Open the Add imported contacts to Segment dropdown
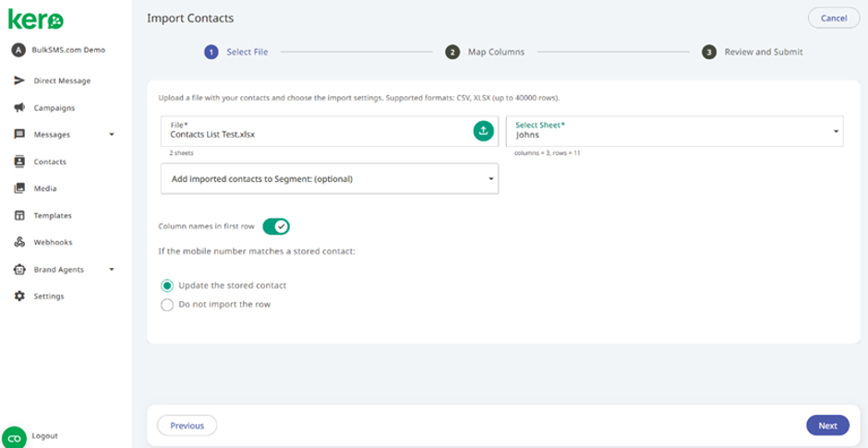Screen dimensions: 868x448 (x=330, y=178)
